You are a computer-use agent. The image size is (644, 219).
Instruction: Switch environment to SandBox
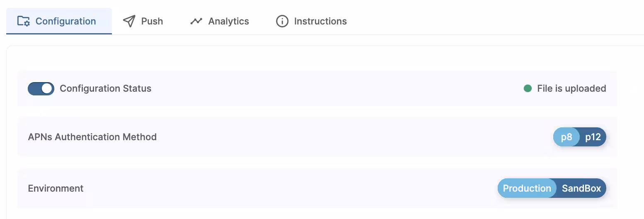click(x=581, y=188)
